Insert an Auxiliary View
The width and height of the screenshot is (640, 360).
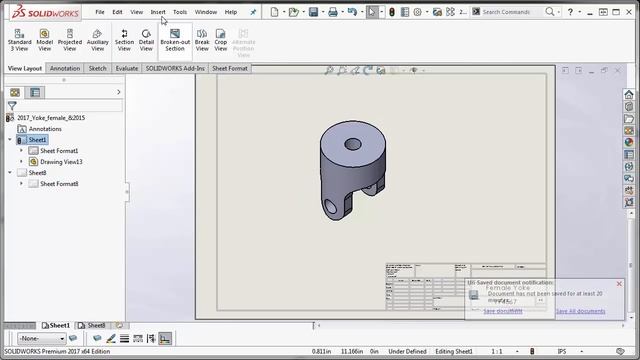[98, 40]
